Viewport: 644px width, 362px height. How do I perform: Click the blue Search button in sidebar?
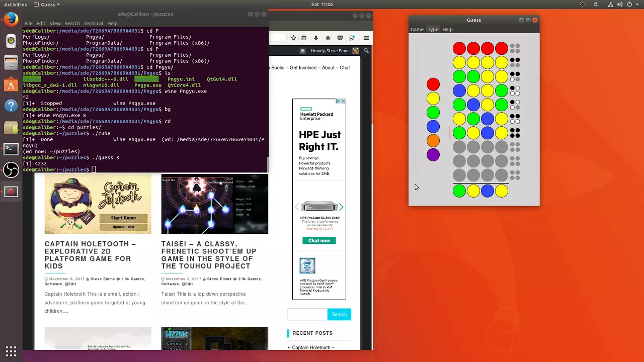339,315
